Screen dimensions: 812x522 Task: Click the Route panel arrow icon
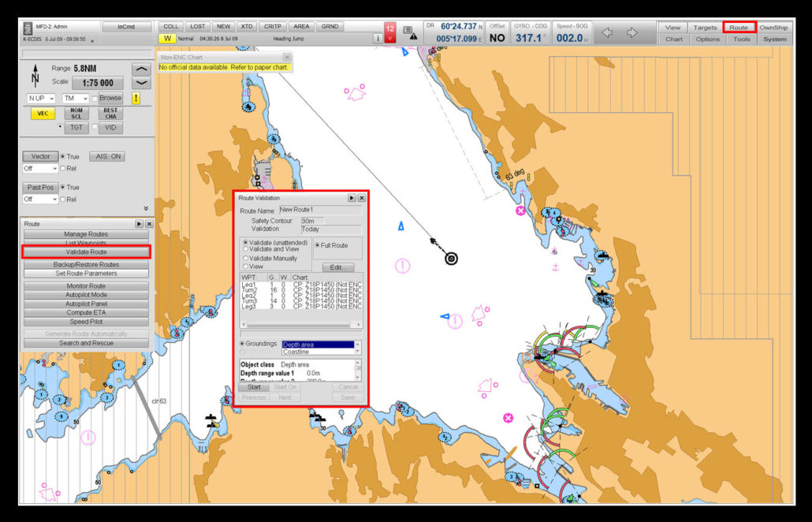coord(139,224)
